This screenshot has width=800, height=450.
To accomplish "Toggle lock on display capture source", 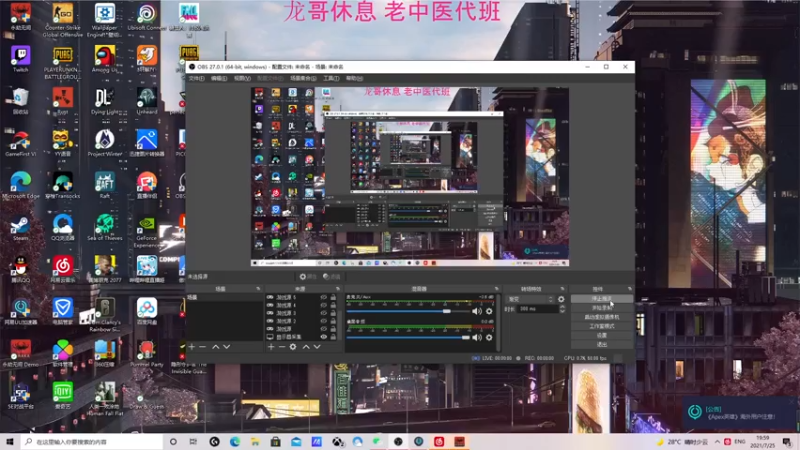I will pos(333,337).
